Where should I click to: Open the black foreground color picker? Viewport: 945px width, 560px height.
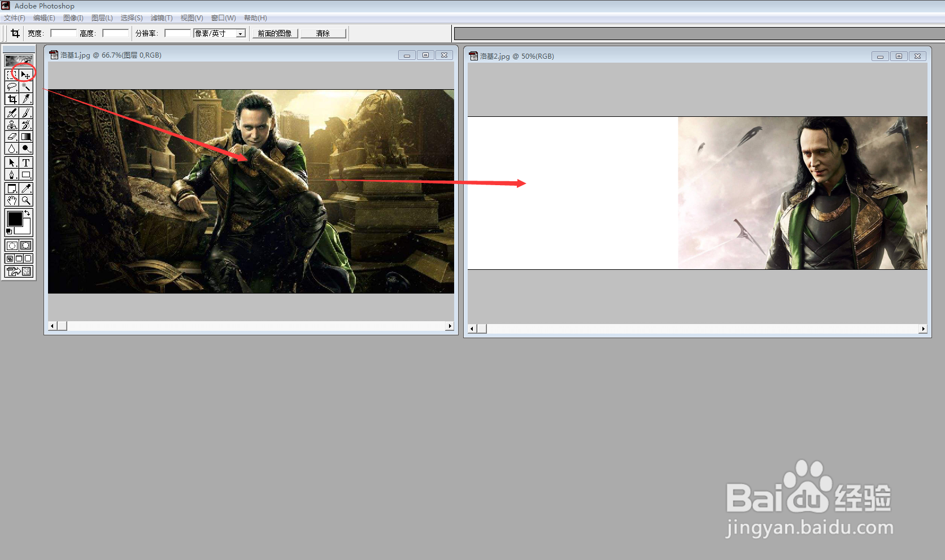14,218
